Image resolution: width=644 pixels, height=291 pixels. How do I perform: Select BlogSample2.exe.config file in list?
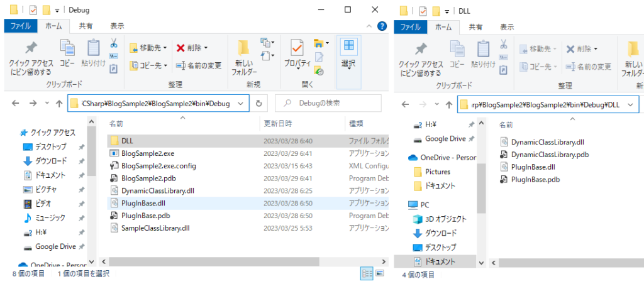coord(158,166)
